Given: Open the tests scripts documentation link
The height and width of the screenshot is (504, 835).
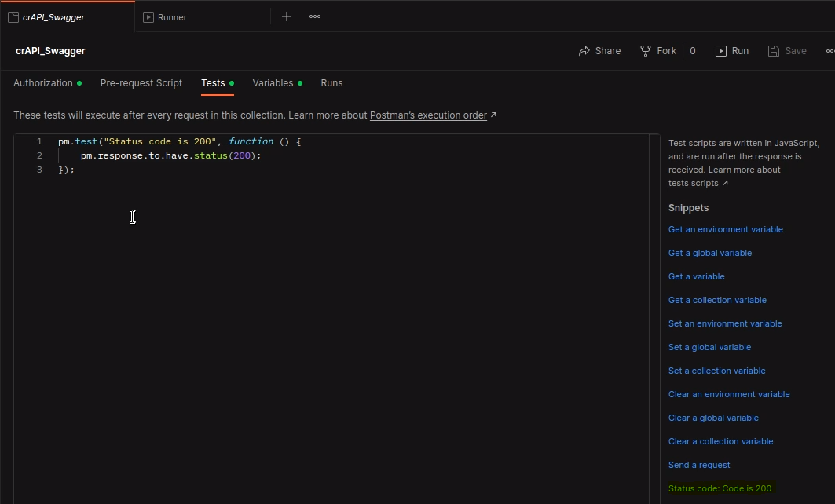Looking at the screenshot, I should [693, 184].
